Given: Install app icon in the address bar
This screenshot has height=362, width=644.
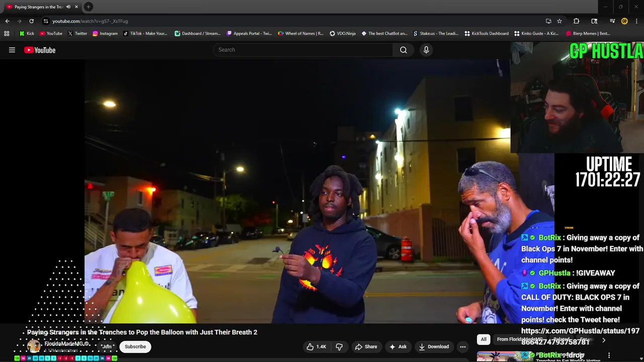Looking at the screenshot, I should point(548,21).
